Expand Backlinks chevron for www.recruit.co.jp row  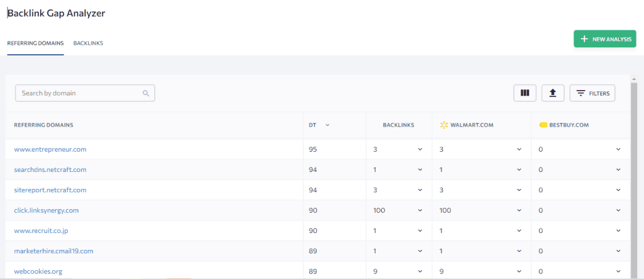pos(419,231)
